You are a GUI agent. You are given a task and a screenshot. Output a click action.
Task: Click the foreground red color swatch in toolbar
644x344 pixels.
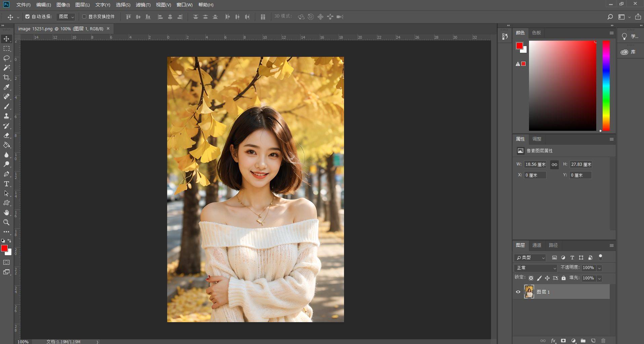[x=4, y=248]
